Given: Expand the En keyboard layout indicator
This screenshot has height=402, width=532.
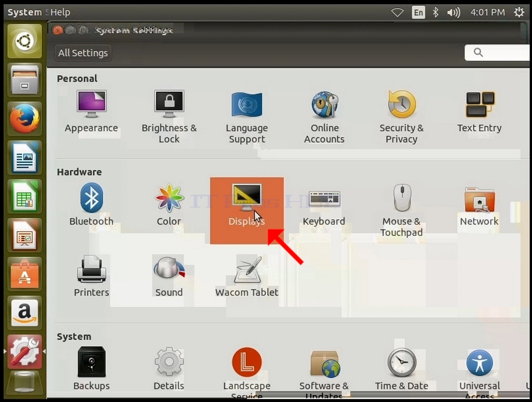Looking at the screenshot, I should click(x=419, y=12).
